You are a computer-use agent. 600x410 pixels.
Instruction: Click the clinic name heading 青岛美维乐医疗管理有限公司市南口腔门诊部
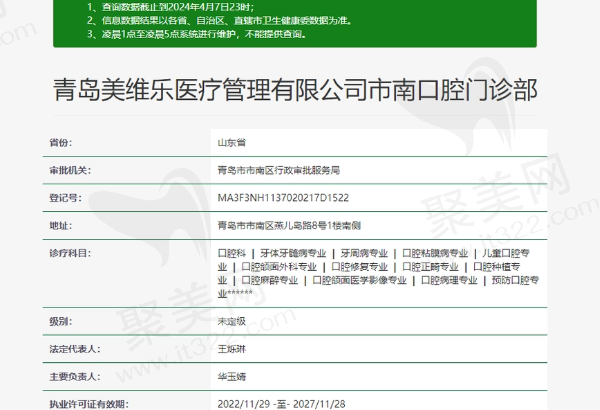[x=295, y=90]
